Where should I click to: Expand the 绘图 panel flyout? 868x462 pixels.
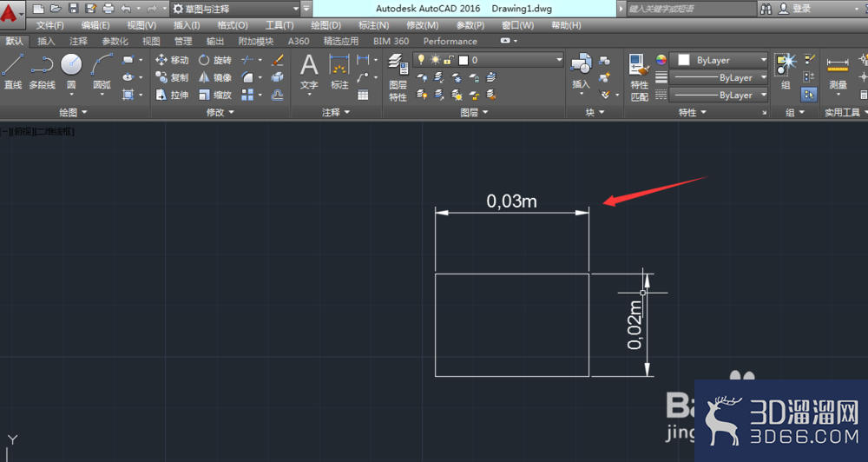(x=74, y=112)
